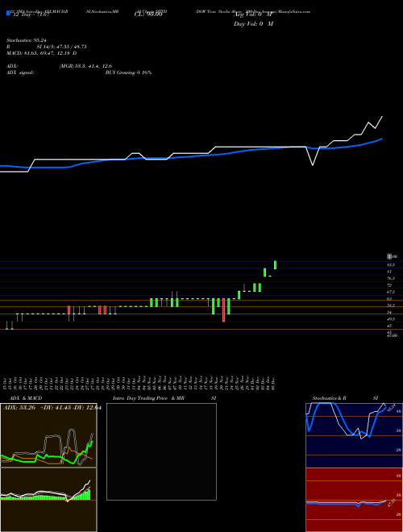The height and width of the screenshot is (532, 403).
Task: Click the 'Stochastics & R' panel heading
Action: pos(330,398)
